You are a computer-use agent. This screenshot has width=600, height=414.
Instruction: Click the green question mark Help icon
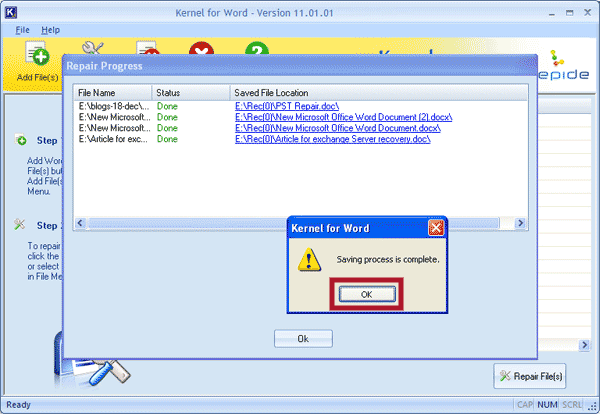pyautogui.click(x=257, y=48)
